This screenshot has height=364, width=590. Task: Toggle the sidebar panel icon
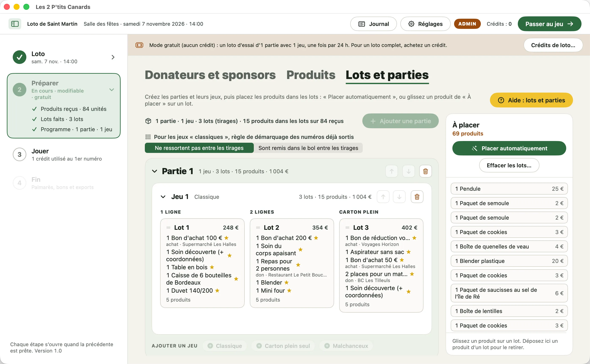[x=15, y=24]
